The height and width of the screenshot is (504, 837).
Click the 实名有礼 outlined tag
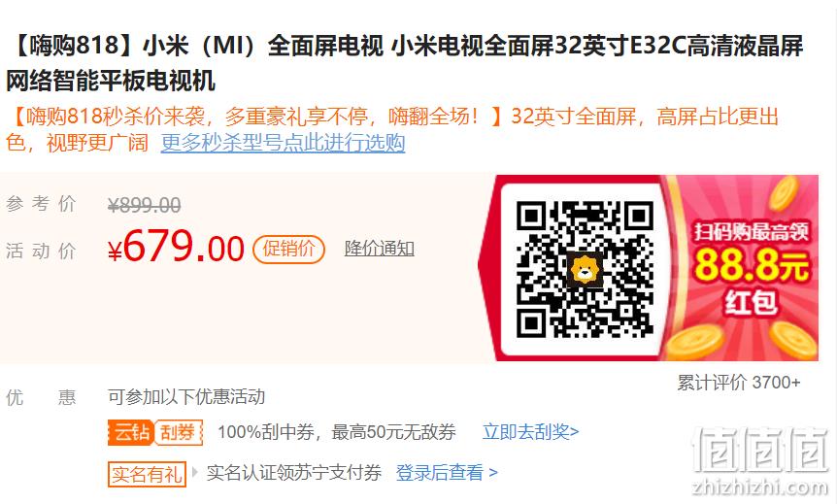pyautogui.click(x=147, y=474)
